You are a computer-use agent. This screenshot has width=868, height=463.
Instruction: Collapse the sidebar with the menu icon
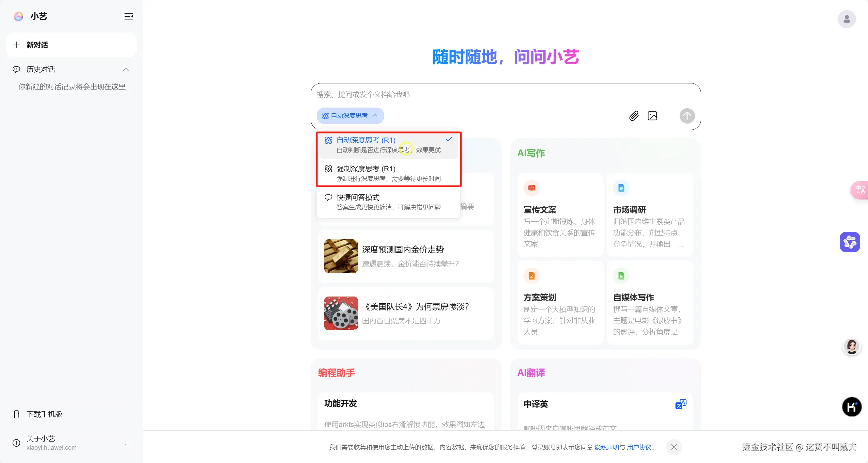click(128, 16)
